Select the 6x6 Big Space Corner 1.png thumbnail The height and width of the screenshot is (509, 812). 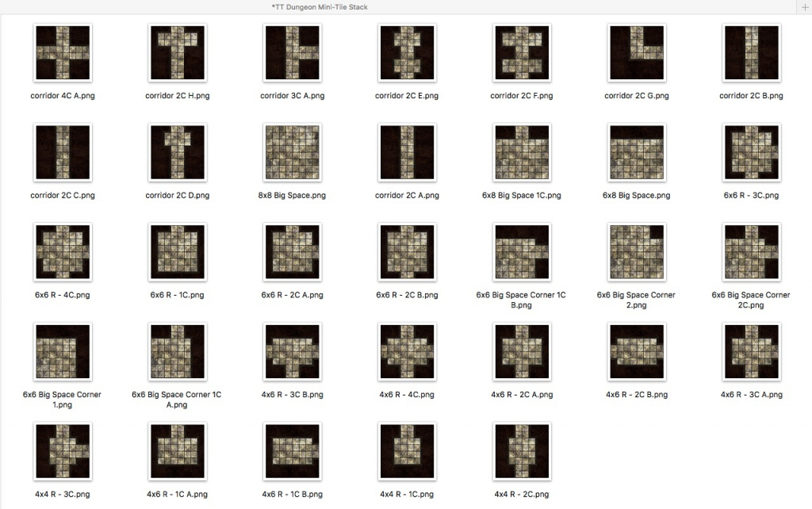pos(63,351)
